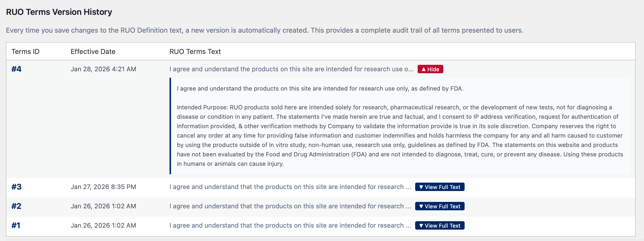644x241 pixels.
Task: Click the Effective Date column header
Action: (x=93, y=51)
